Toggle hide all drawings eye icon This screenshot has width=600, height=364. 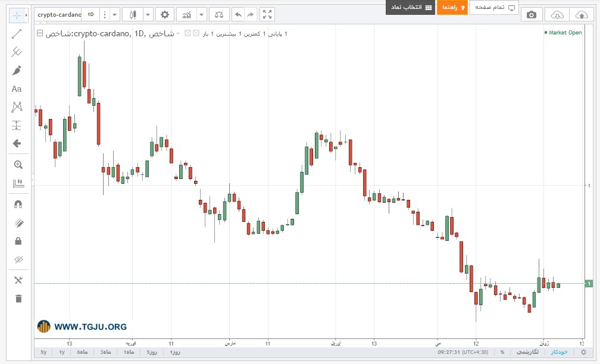coord(18,259)
